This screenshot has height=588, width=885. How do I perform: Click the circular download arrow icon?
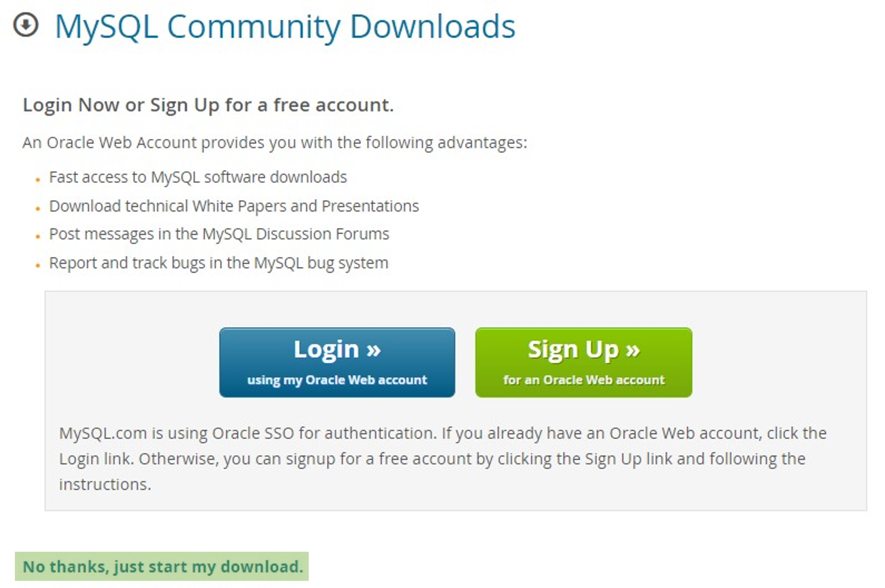(x=26, y=25)
